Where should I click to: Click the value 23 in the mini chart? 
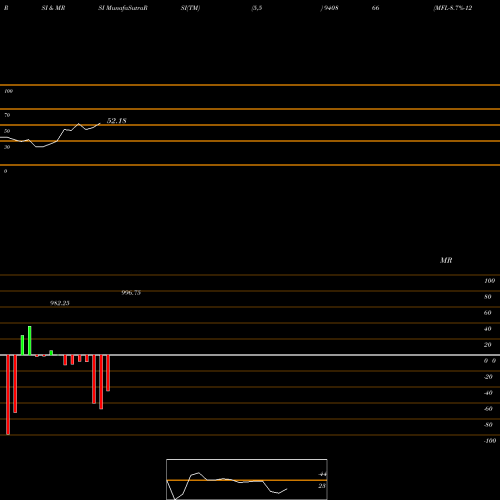tap(322, 486)
